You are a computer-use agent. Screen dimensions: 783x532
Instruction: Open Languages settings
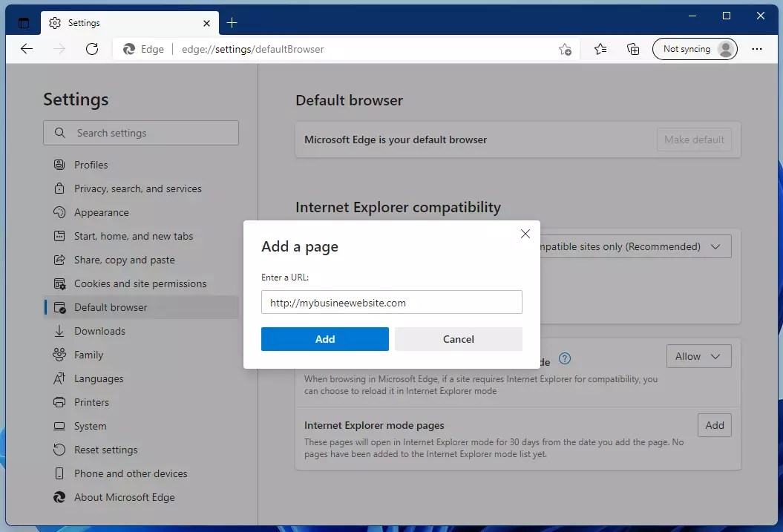141,379
